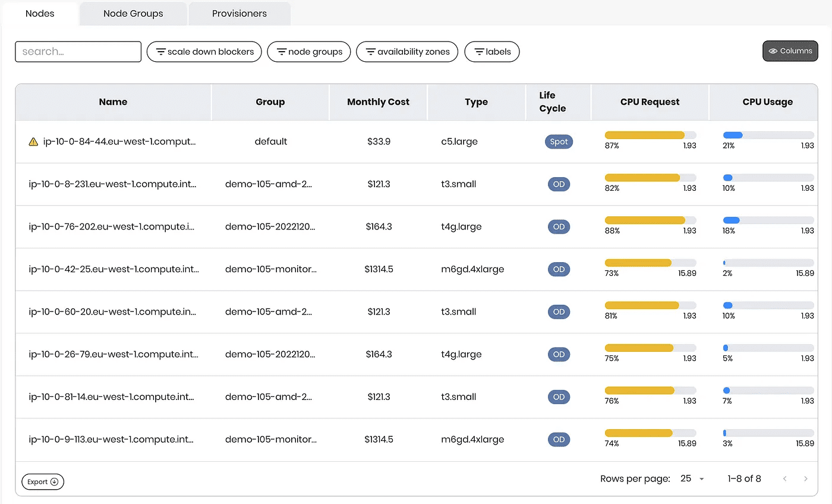Open the node groups filter

pos(308,52)
